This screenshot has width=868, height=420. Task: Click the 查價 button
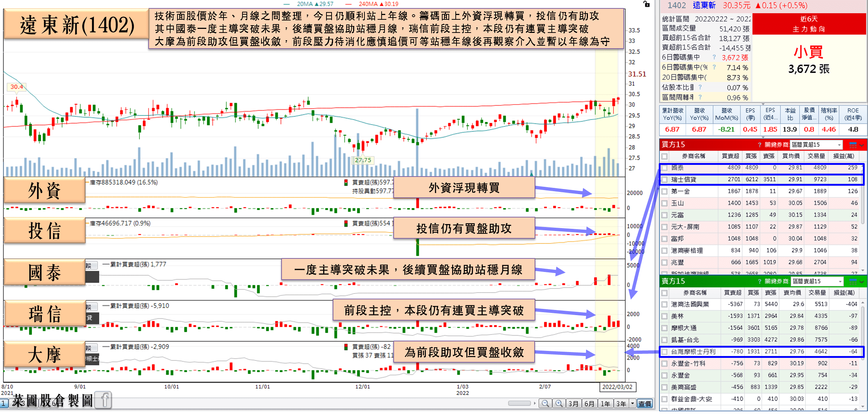(x=645, y=404)
